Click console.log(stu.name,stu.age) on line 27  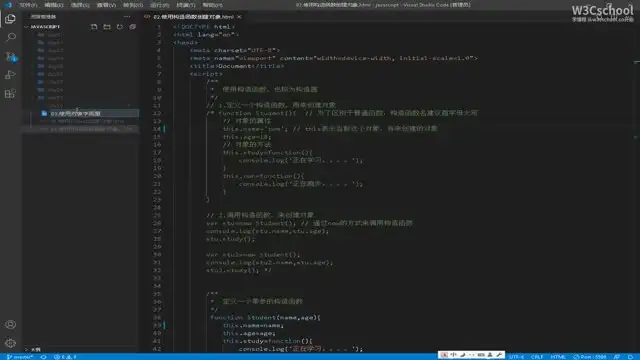267,231
